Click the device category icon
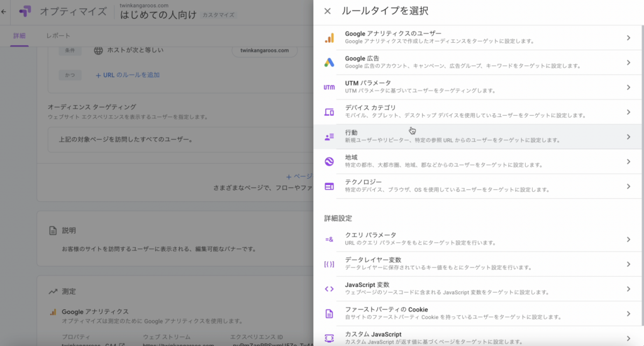 [x=329, y=112]
